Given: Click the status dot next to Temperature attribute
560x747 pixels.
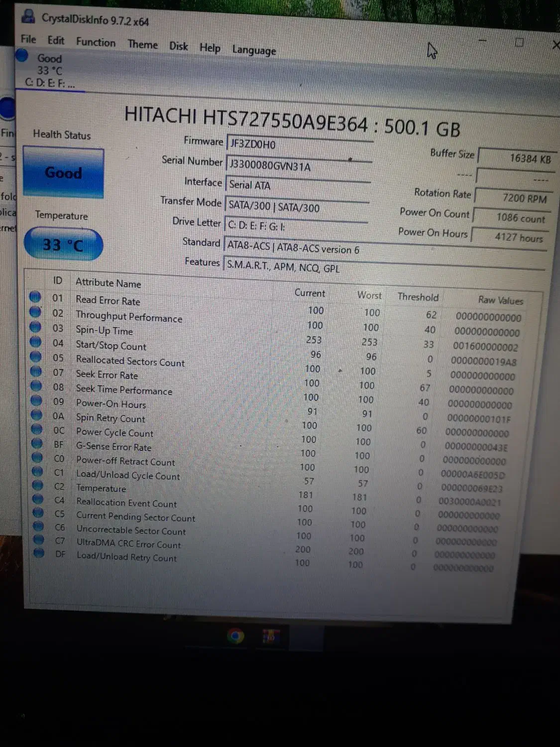Looking at the screenshot, I should 37,485.
